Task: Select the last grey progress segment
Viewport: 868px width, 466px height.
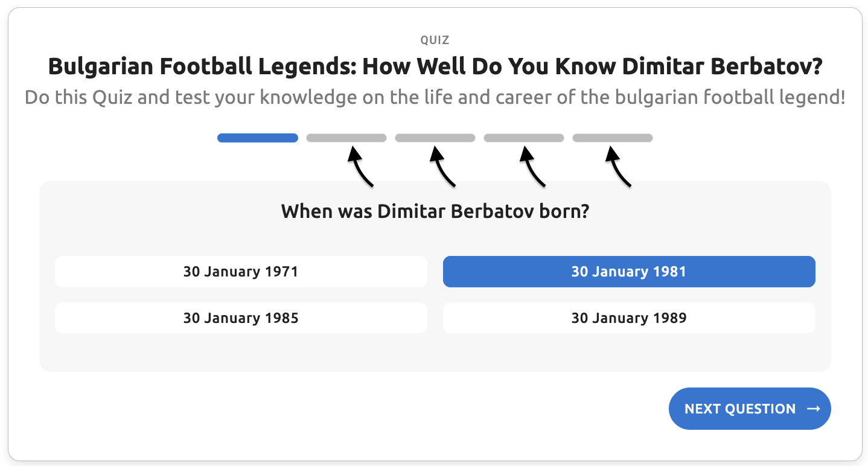Action: point(613,138)
